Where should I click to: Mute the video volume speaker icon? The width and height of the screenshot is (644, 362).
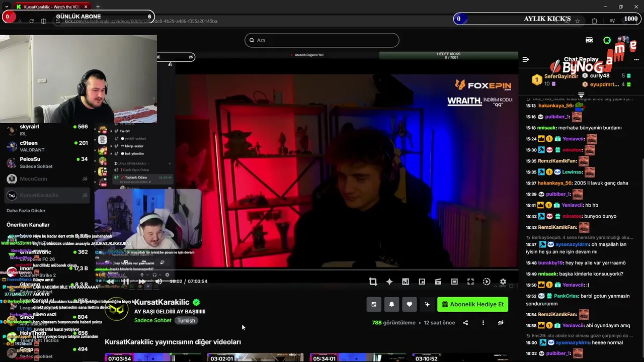point(158,282)
